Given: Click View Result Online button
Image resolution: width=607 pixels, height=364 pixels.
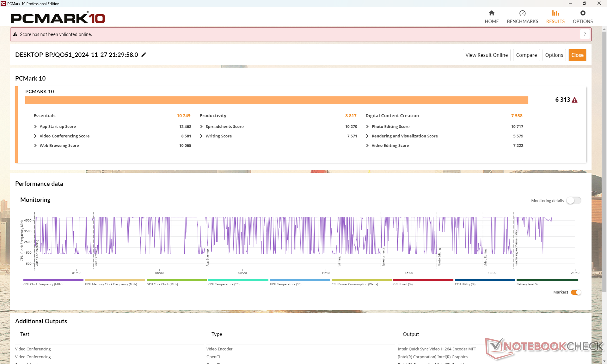Looking at the screenshot, I should point(486,55).
